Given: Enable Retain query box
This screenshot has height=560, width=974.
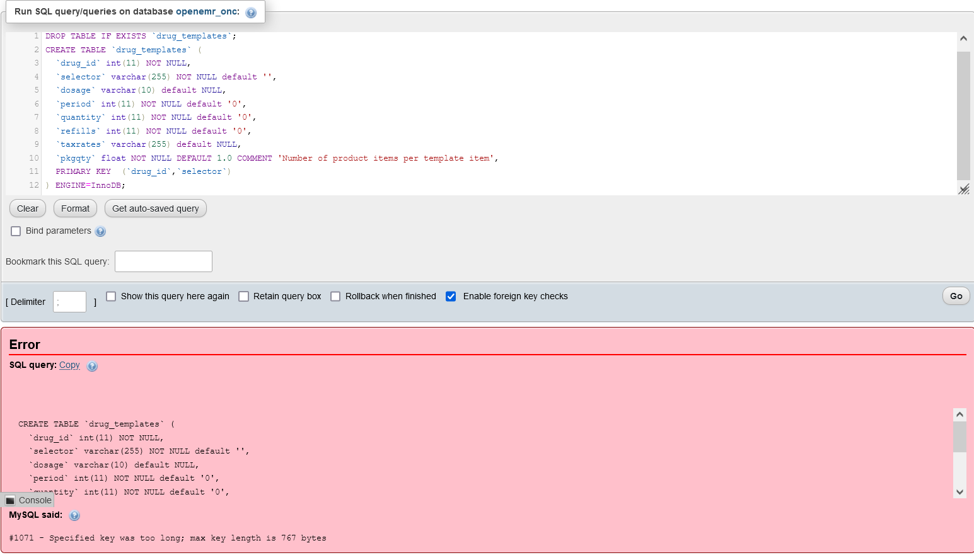Looking at the screenshot, I should [244, 296].
